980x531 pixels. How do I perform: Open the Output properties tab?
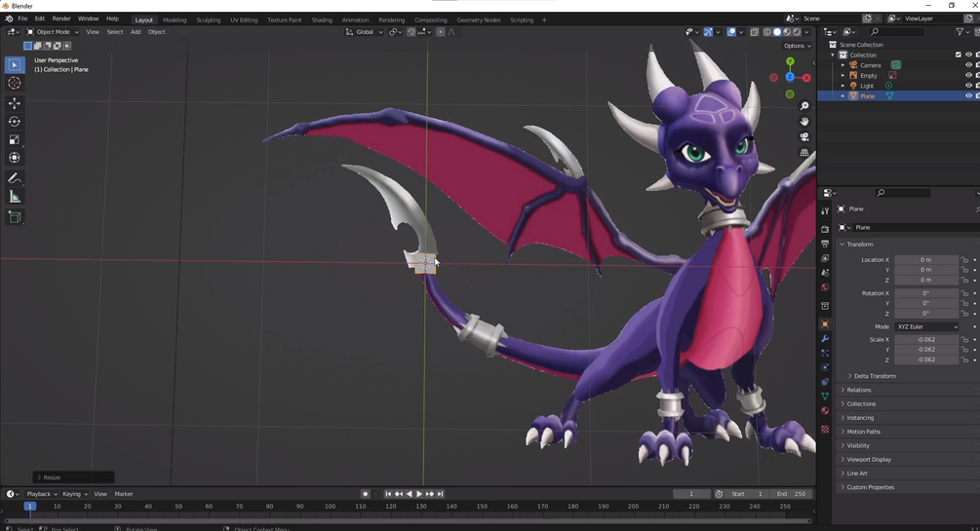[x=825, y=244]
